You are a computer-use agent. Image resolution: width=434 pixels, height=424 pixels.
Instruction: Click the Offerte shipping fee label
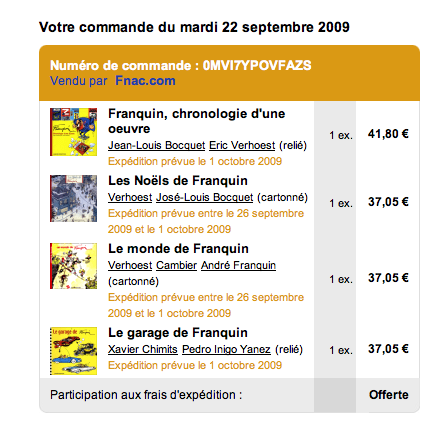point(389,395)
